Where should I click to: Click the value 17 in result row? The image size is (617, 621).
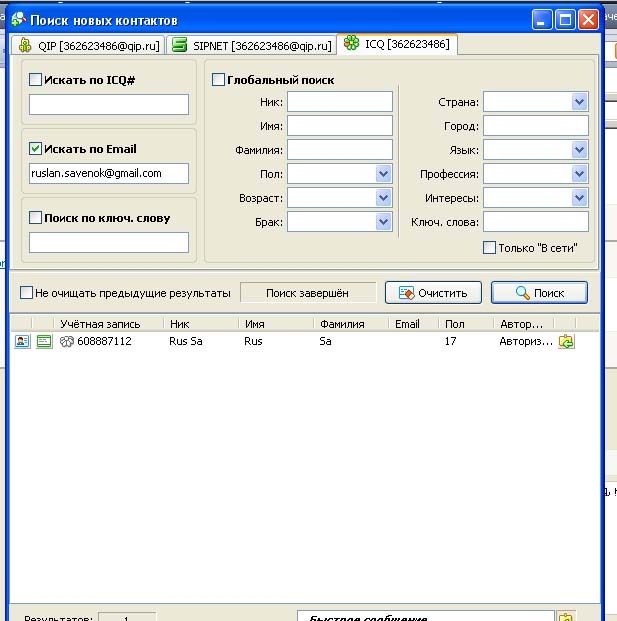450,341
